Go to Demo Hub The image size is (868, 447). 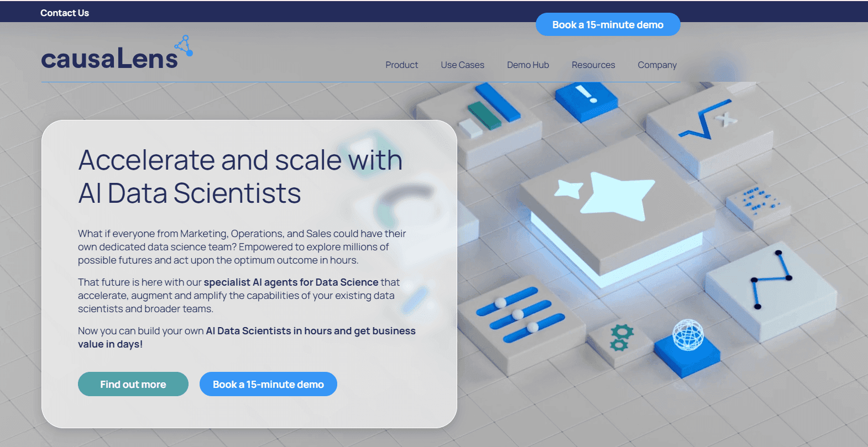(528, 65)
